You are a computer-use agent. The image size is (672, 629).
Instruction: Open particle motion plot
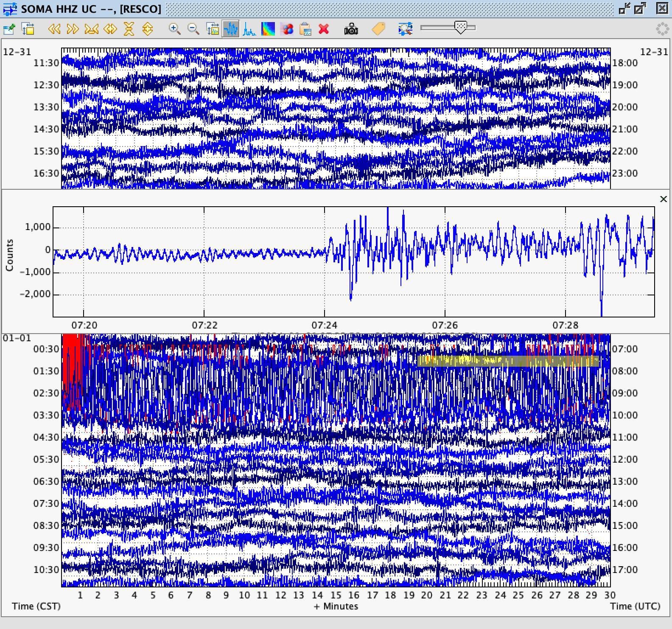click(287, 29)
